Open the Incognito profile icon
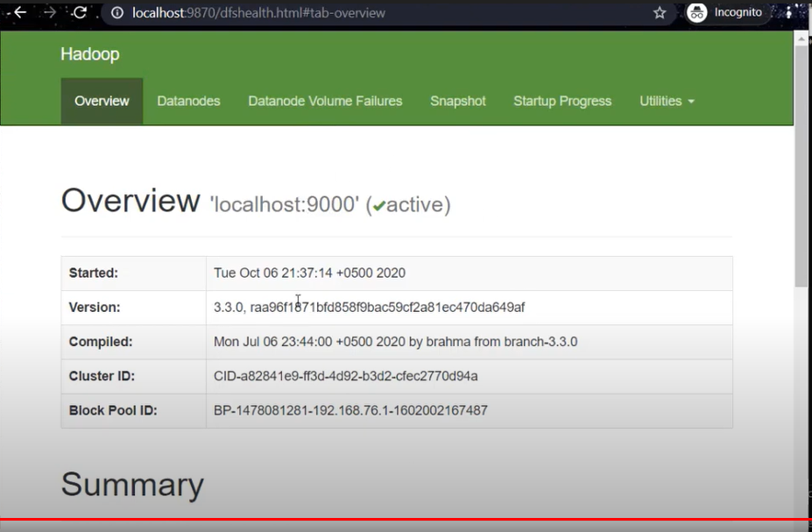 [x=697, y=13]
